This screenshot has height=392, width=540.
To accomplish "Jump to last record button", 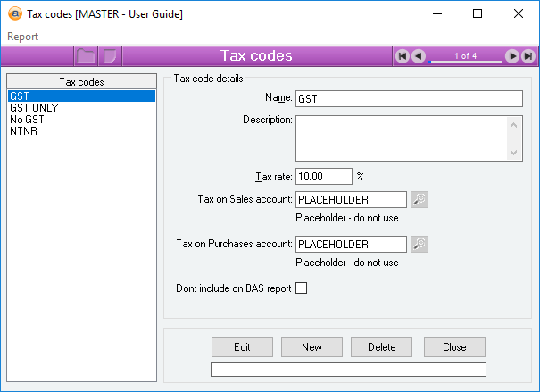I will pos(528,56).
